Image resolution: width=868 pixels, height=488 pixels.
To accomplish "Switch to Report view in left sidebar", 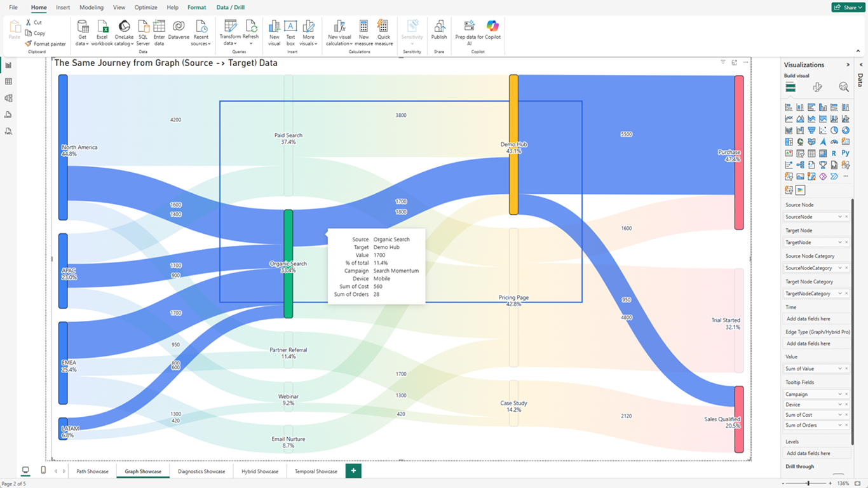I will pyautogui.click(x=8, y=65).
